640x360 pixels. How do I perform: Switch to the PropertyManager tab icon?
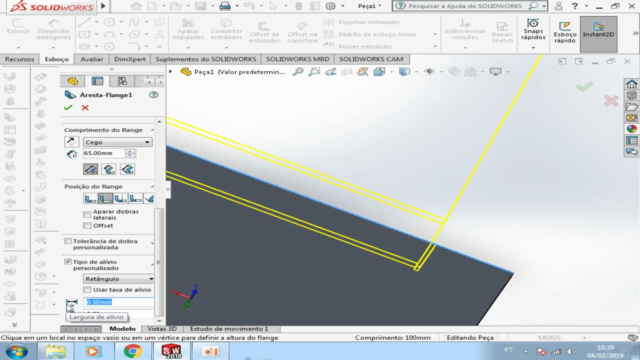[97, 81]
